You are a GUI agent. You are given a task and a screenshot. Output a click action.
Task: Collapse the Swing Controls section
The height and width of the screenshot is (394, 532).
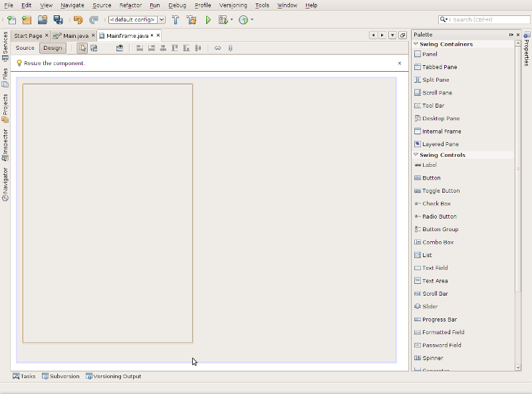pos(416,155)
